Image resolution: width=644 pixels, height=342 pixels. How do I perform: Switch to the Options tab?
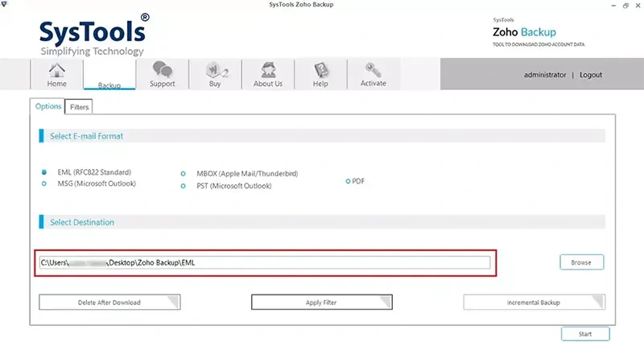tap(47, 106)
